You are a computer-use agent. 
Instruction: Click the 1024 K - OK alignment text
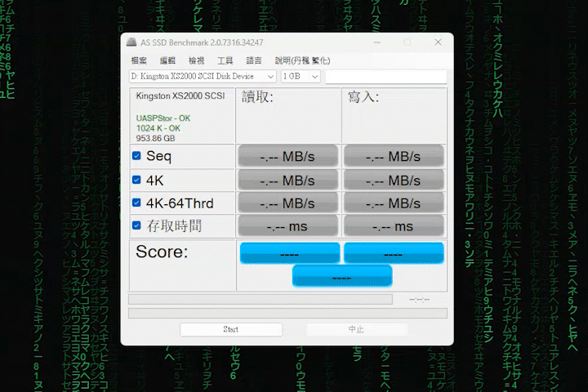[x=158, y=128]
